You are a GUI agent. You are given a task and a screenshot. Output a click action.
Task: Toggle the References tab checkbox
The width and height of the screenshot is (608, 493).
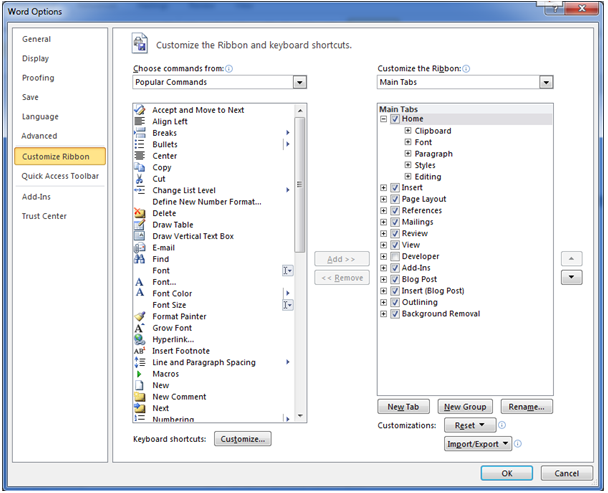click(x=395, y=211)
